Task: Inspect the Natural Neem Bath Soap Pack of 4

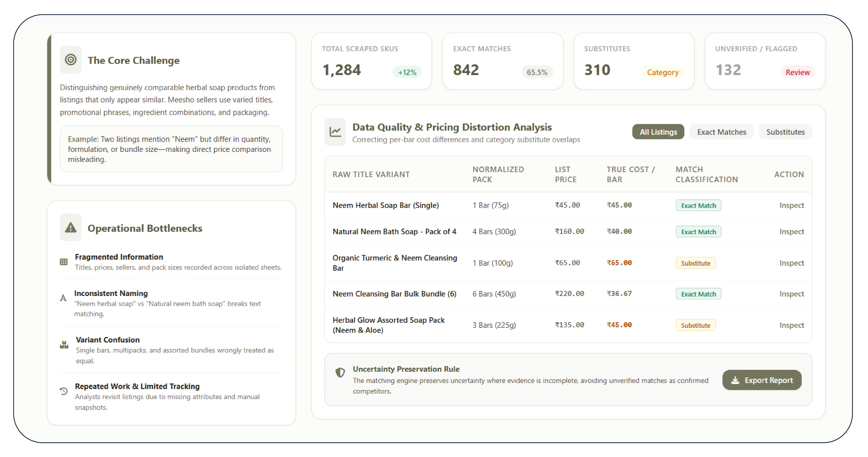Action: point(792,231)
